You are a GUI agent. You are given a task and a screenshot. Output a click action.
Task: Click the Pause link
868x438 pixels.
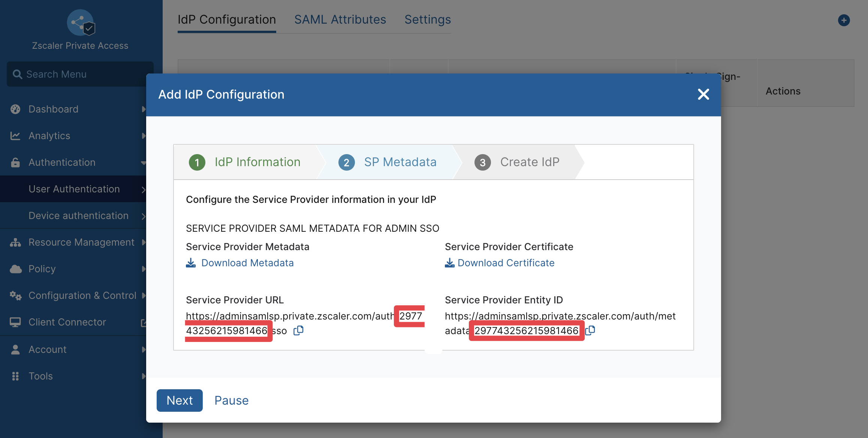(232, 400)
